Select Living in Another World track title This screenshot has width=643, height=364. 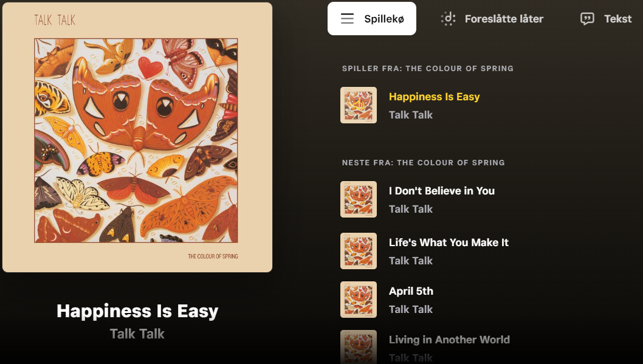[x=449, y=340]
